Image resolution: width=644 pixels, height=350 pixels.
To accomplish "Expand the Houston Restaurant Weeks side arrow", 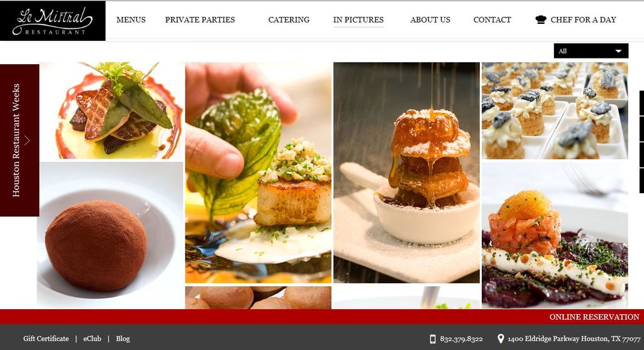I will tap(26, 140).
